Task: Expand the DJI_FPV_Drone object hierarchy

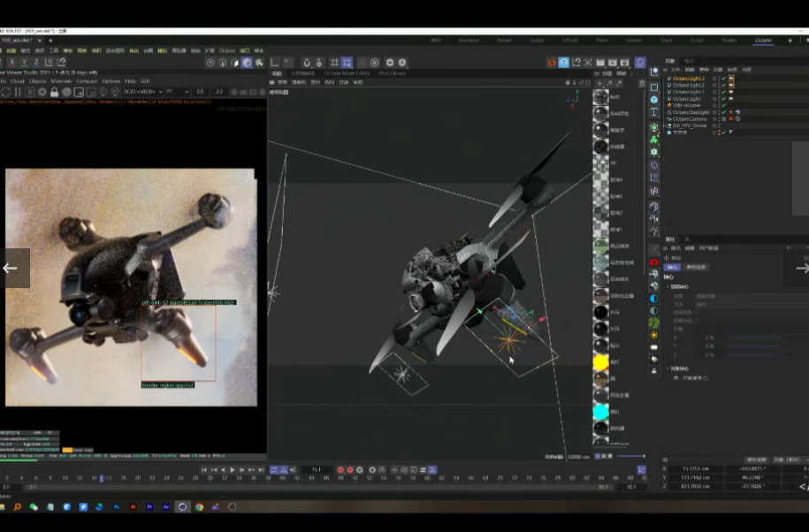Action: tap(667, 125)
